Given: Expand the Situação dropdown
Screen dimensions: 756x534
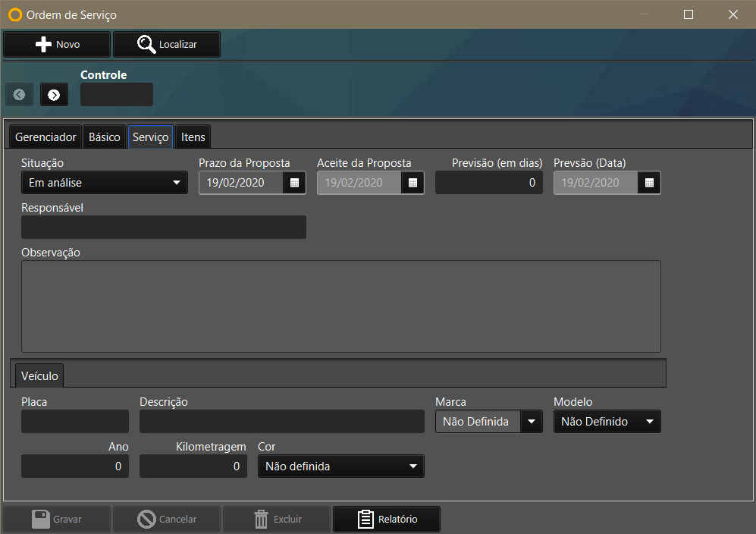Looking at the screenshot, I should (x=105, y=183).
